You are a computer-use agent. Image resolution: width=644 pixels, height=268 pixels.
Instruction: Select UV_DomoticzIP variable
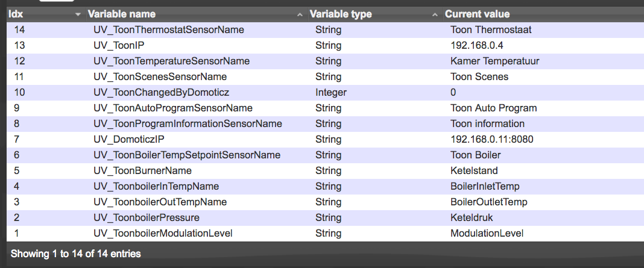click(x=129, y=140)
